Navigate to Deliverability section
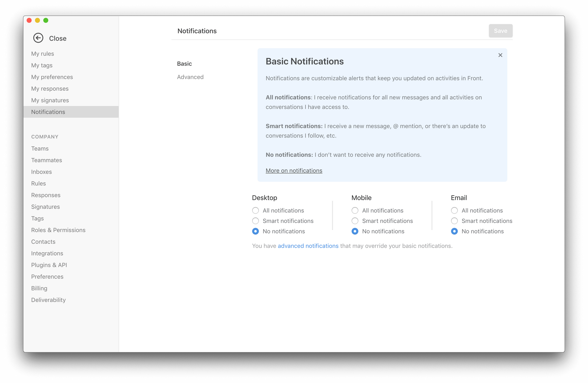This screenshot has height=383, width=588. 48,300
